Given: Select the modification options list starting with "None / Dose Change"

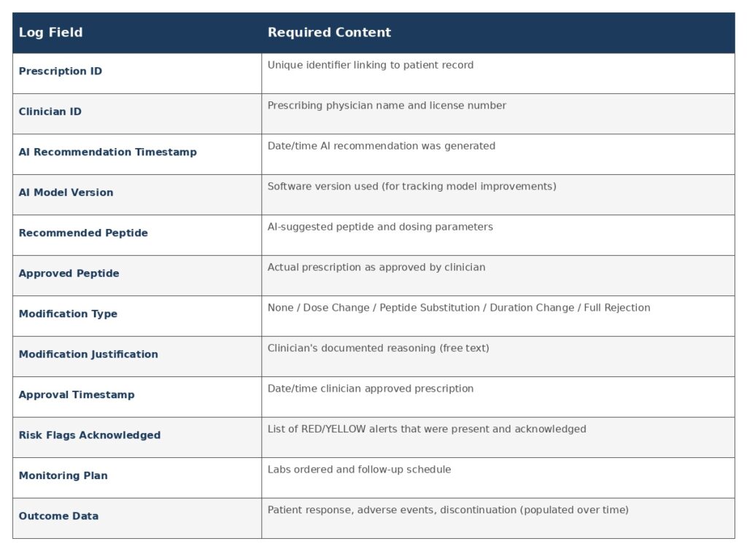Looking at the screenshot, I should (x=459, y=308).
